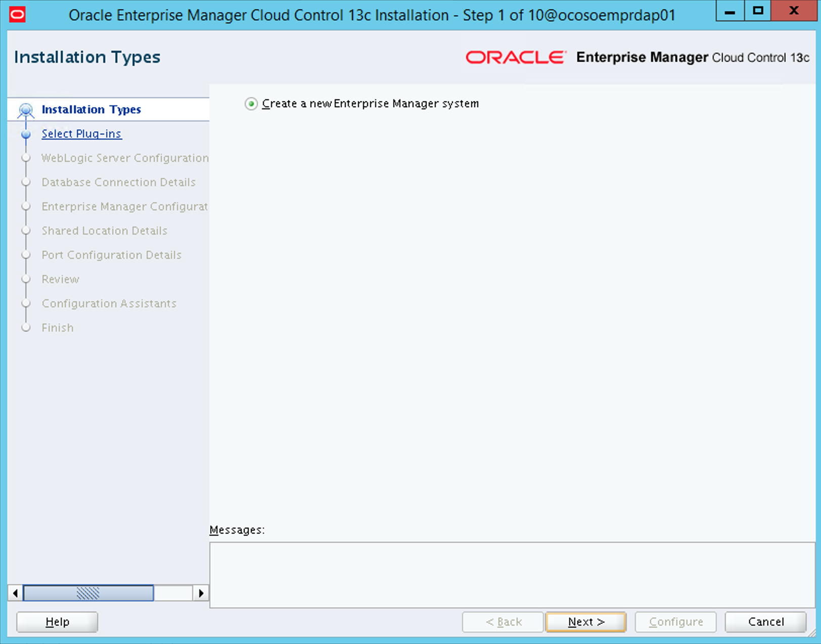Click WebLogic Server Configuration step text
821x644 pixels.
(125, 158)
